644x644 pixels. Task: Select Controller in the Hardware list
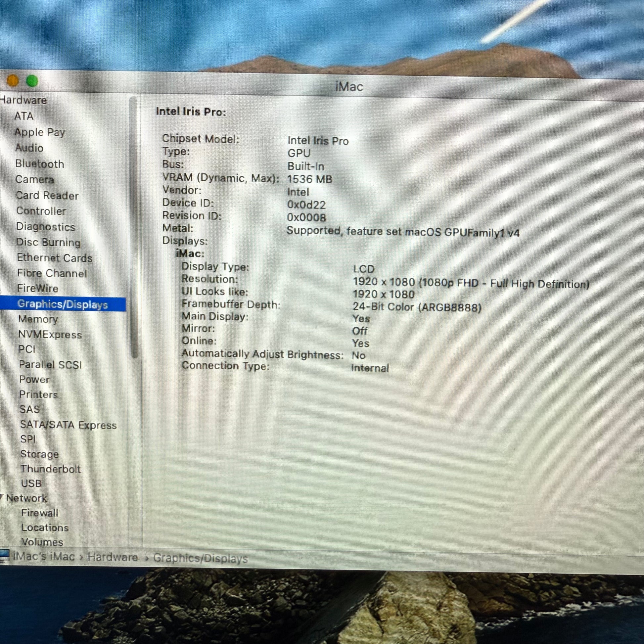(41, 211)
